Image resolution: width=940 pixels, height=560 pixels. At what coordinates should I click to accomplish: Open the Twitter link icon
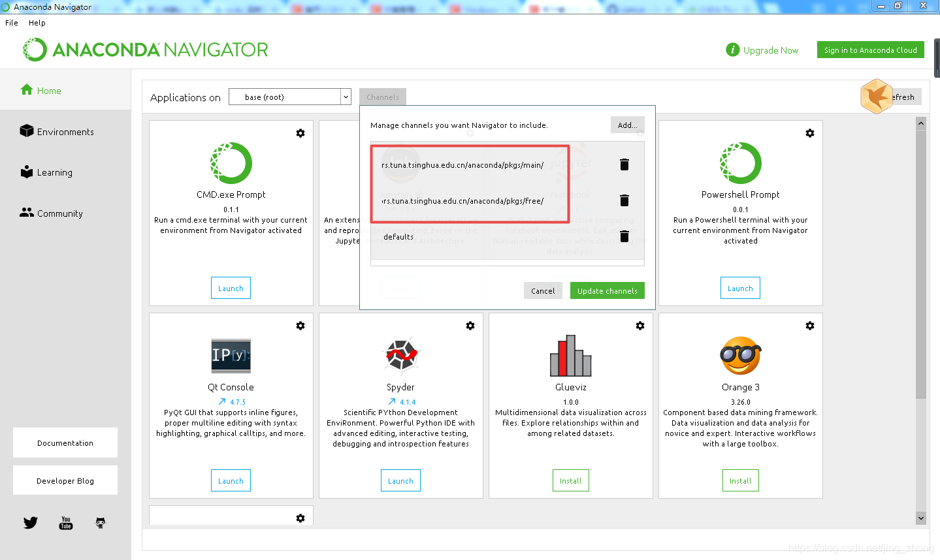31,523
